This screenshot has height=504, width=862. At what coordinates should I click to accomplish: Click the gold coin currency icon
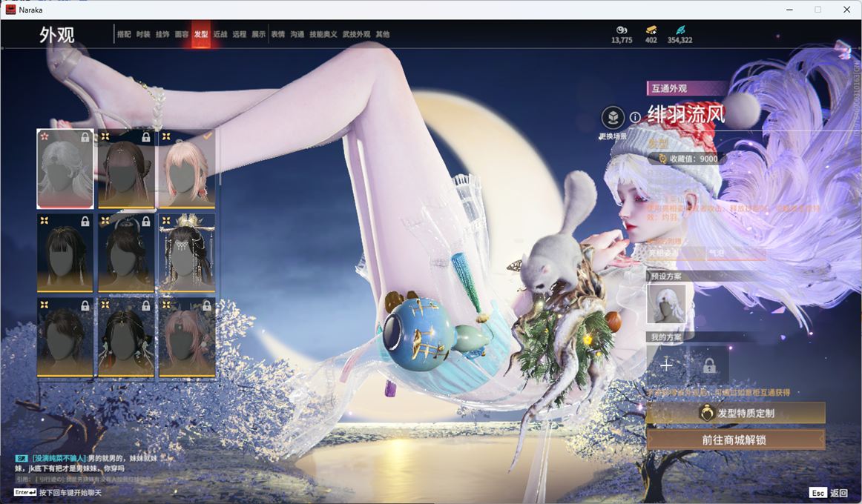(651, 30)
